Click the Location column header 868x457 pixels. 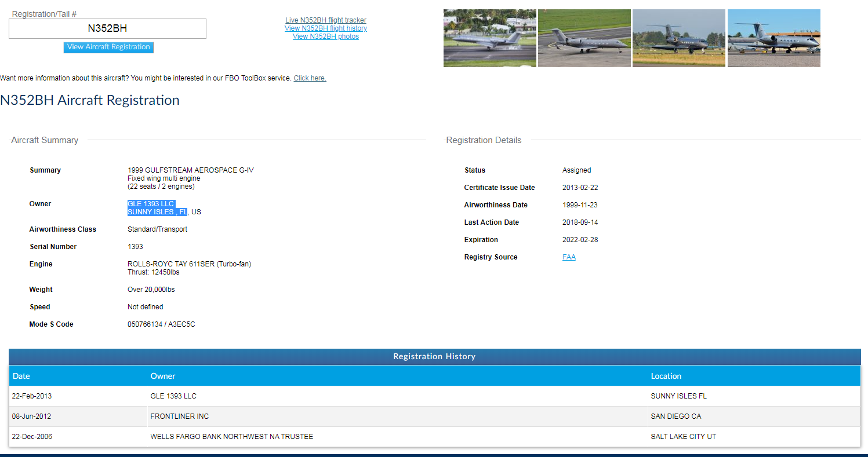click(x=666, y=376)
